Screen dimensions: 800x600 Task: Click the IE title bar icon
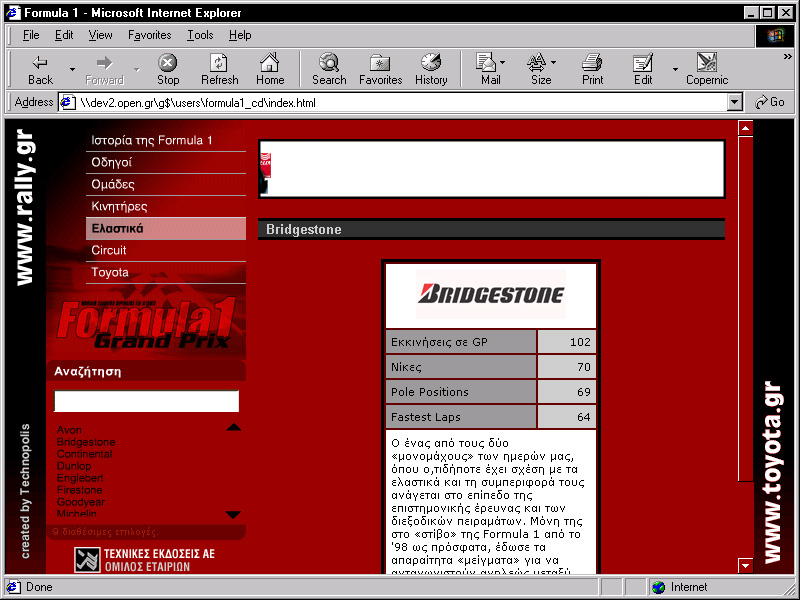(13, 12)
